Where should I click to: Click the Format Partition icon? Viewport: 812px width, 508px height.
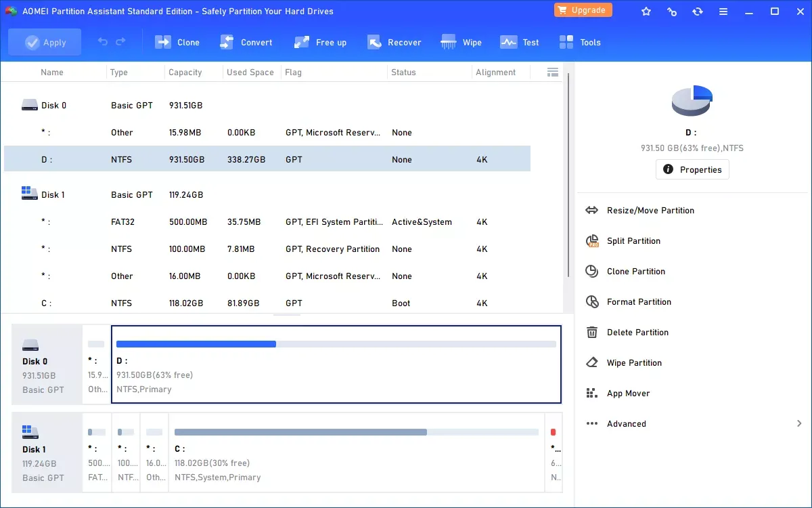click(592, 302)
